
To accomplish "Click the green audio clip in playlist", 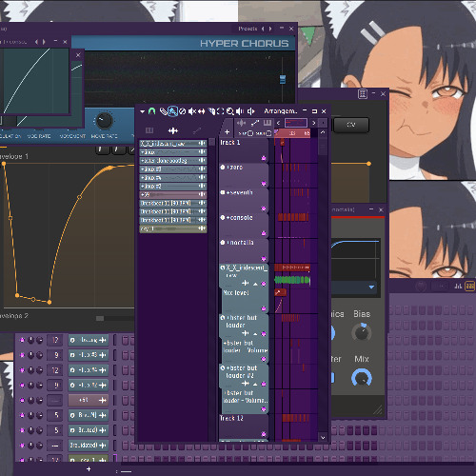I will (292, 280).
